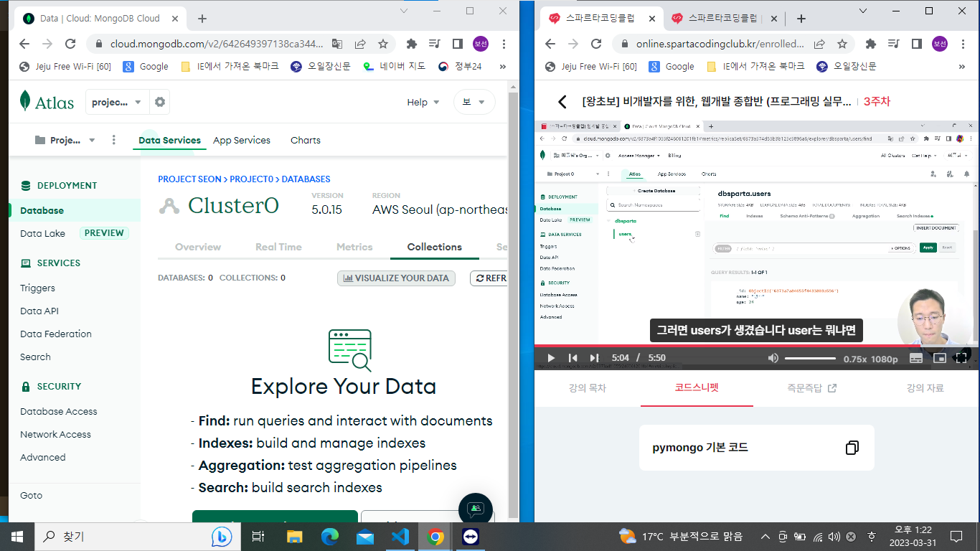
Task: Open the MongoDB chat support bubble
Action: click(x=476, y=510)
